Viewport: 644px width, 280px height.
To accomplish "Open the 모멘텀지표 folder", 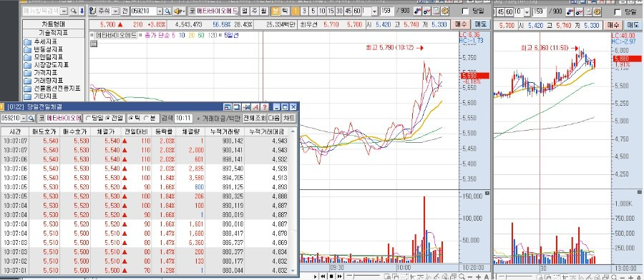I will 47,57.
